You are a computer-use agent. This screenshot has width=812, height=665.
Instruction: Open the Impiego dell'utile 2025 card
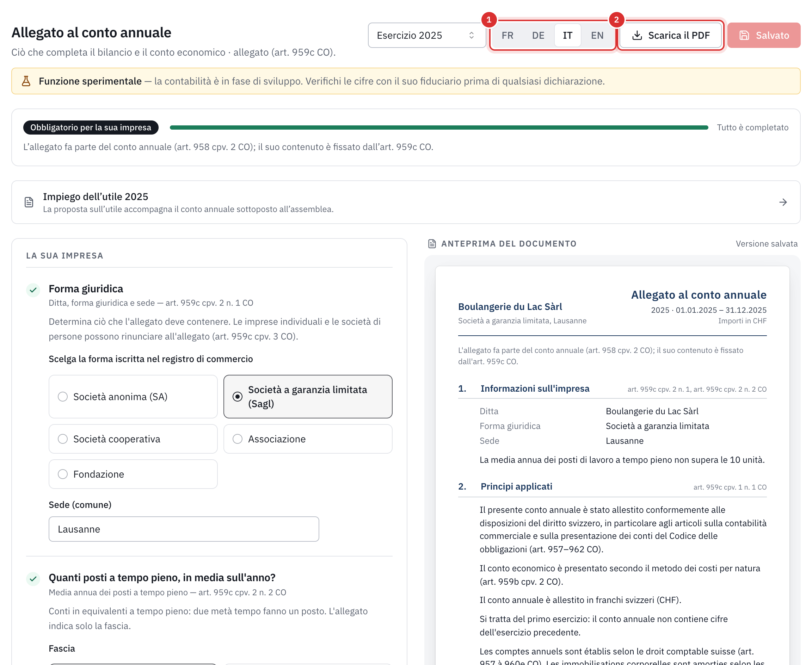[405, 202]
